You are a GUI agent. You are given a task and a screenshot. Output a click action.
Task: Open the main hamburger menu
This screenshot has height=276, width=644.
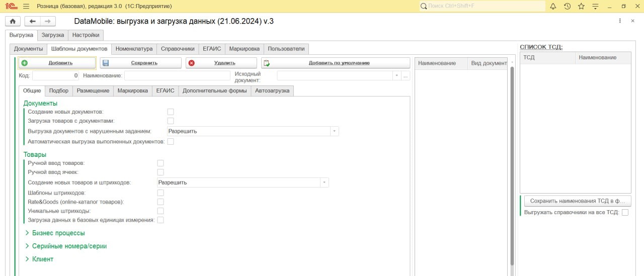pos(26,7)
